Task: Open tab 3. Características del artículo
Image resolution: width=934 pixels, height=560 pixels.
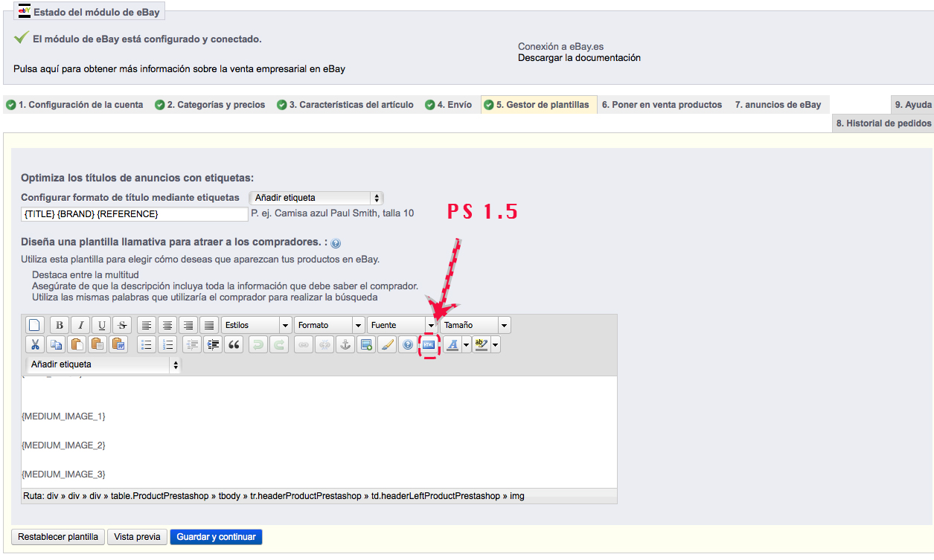Action: coord(345,105)
